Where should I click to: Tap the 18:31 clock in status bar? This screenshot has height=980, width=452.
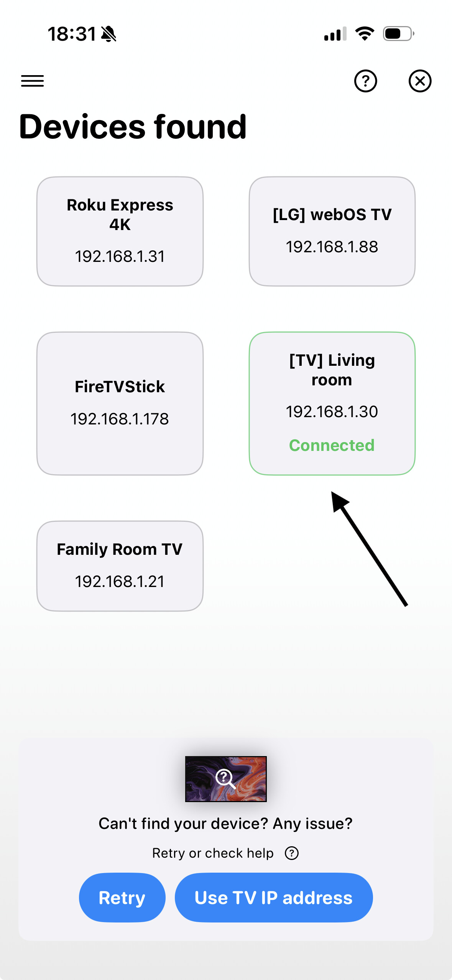pos(72,34)
